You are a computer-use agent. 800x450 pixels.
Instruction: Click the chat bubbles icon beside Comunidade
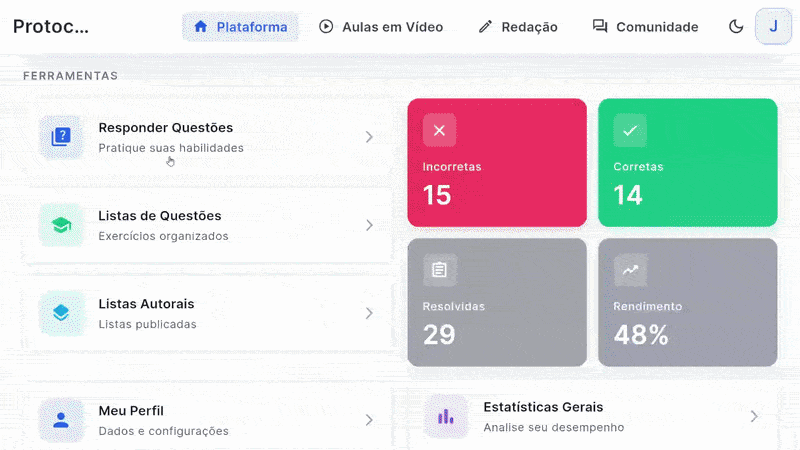tap(600, 27)
